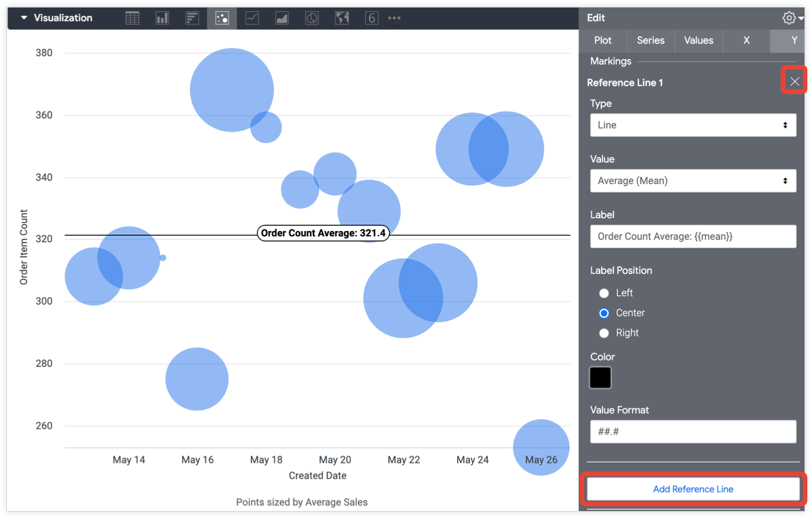Select the single value visualization icon
Screen dimensions: 812x518
[372, 18]
